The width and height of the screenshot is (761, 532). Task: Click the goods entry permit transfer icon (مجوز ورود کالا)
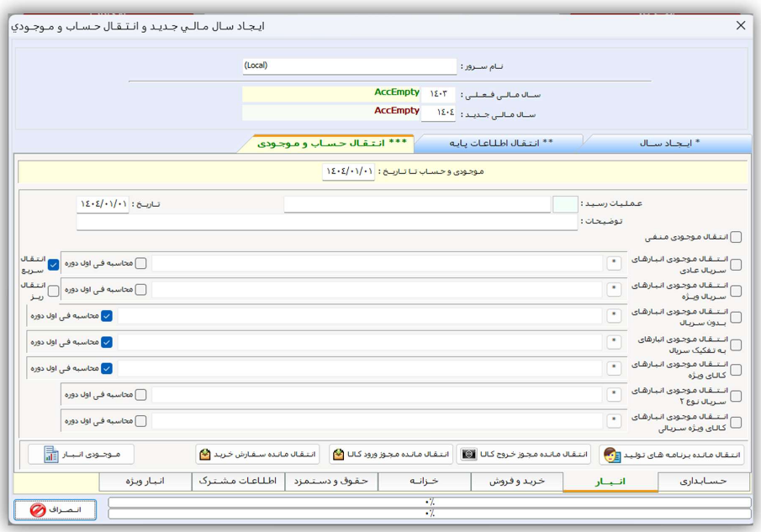[x=338, y=455]
